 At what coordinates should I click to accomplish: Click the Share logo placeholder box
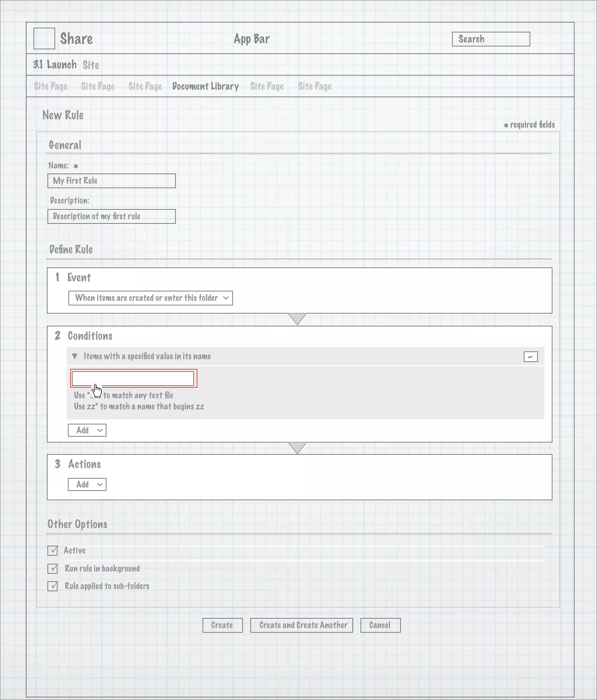click(44, 38)
